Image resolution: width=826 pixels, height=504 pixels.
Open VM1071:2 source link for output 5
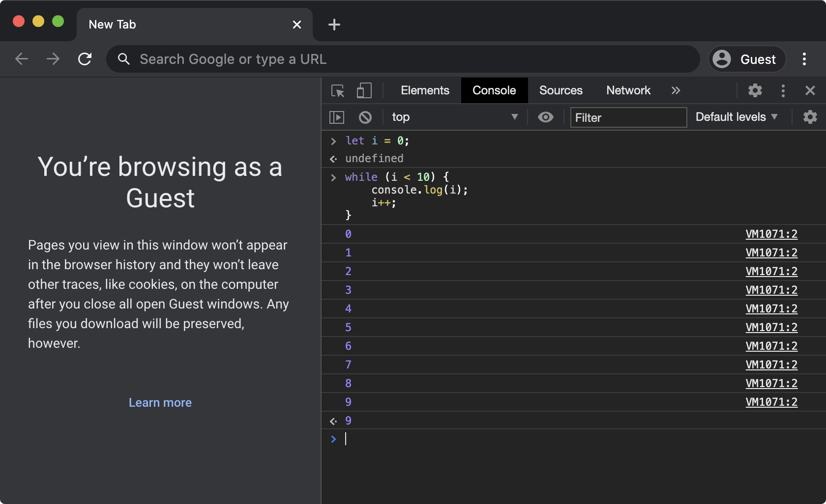[x=771, y=328]
